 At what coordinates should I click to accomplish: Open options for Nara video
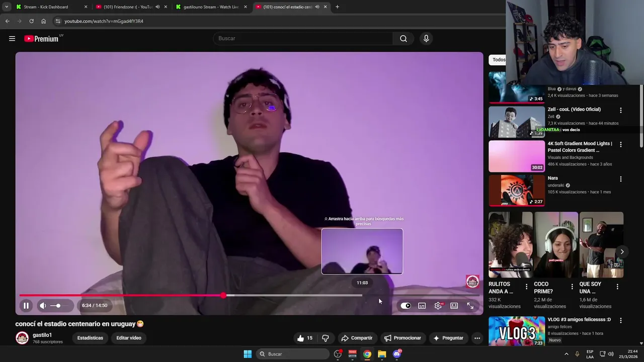[x=620, y=179]
